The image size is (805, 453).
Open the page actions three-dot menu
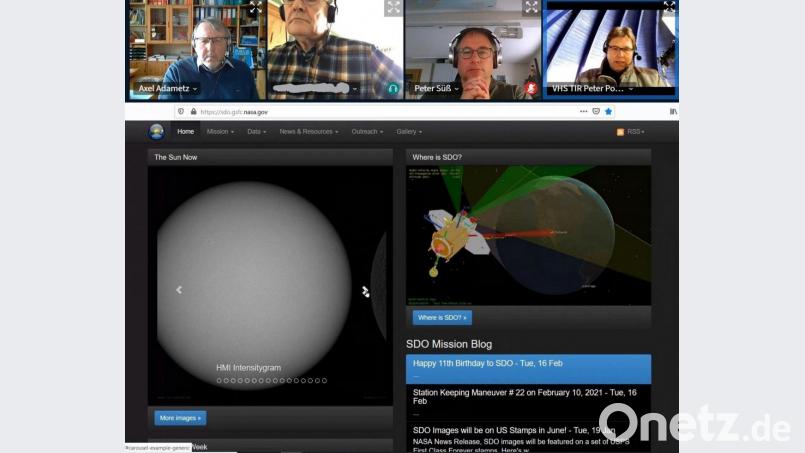(x=583, y=111)
